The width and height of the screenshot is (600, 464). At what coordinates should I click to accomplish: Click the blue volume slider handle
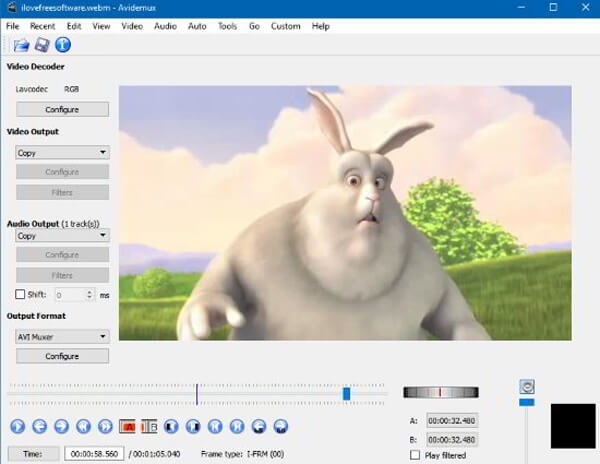[x=527, y=402]
